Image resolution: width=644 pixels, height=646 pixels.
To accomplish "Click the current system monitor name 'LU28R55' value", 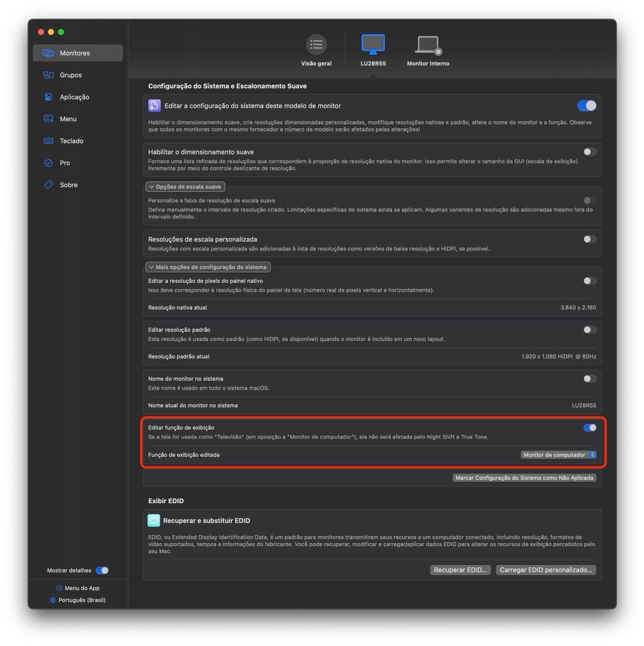I will coord(584,405).
